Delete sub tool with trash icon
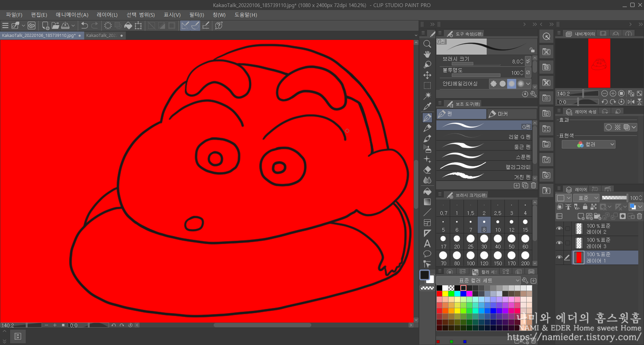644x345 pixels. [533, 185]
